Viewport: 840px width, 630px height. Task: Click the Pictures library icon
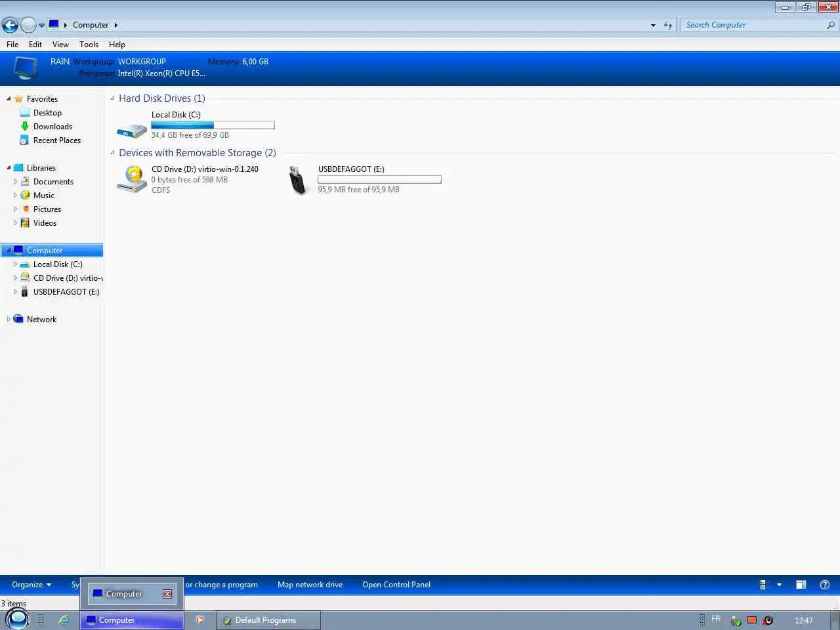click(x=25, y=209)
